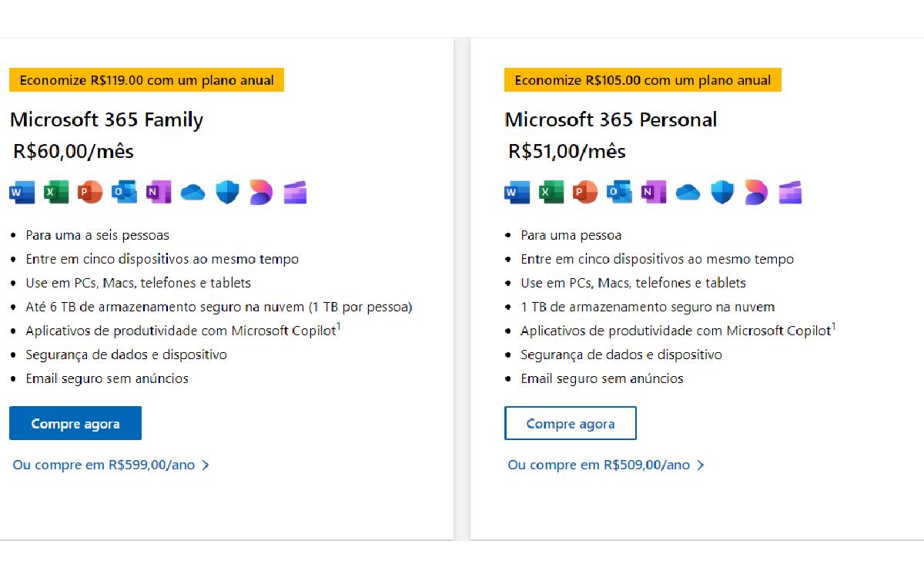
Task: Click the OneDrive cloud icon in Personal plan
Action: pyautogui.click(x=688, y=193)
